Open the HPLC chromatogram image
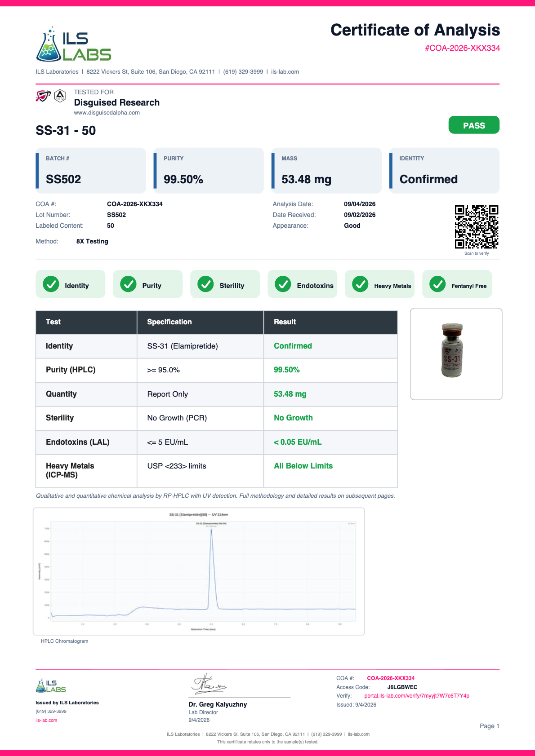535x756 pixels. click(x=199, y=571)
